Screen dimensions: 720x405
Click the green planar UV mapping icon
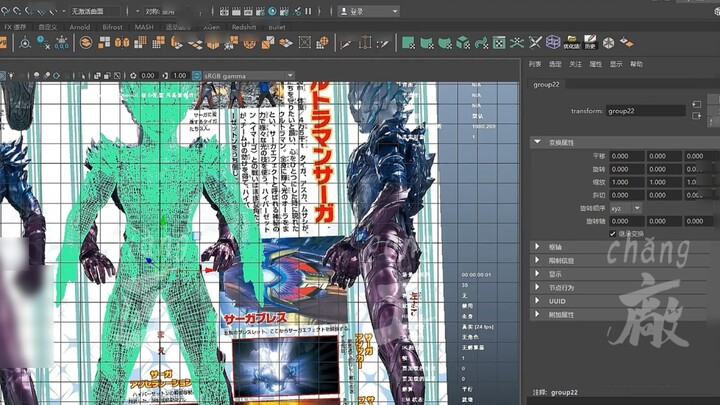point(408,43)
